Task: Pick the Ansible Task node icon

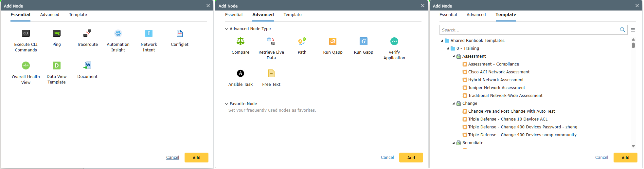Action: [x=241, y=73]
